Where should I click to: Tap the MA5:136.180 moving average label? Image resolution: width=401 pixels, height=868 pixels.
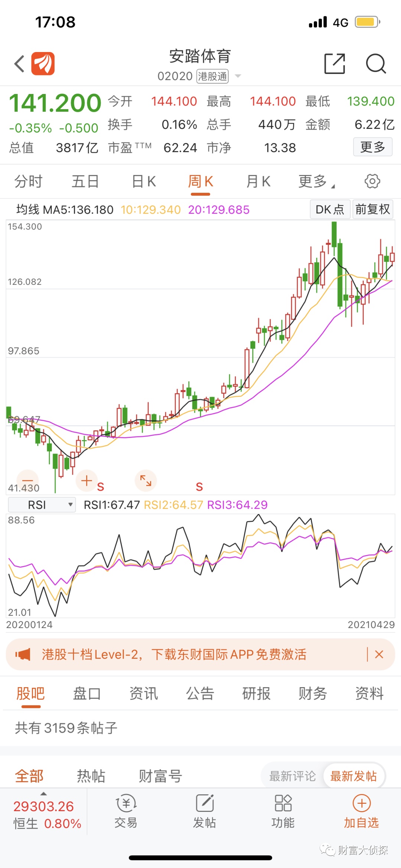[x=78, y=209]
